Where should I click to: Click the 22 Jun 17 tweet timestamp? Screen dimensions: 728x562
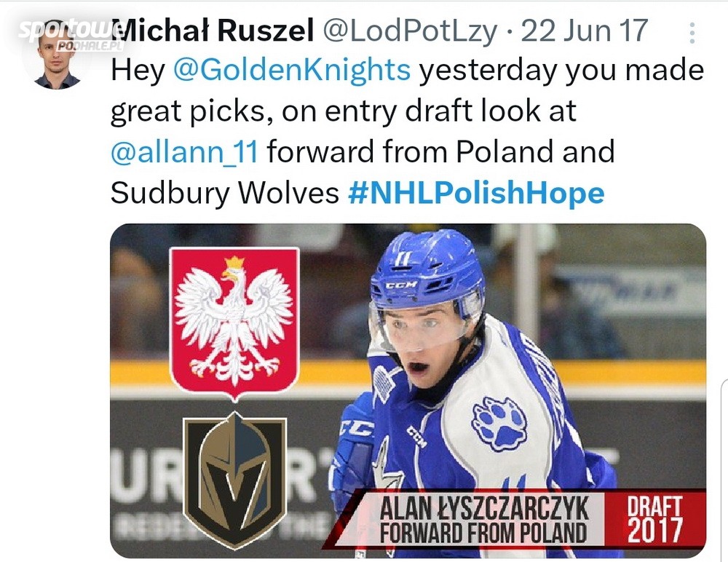pos(585,31)
